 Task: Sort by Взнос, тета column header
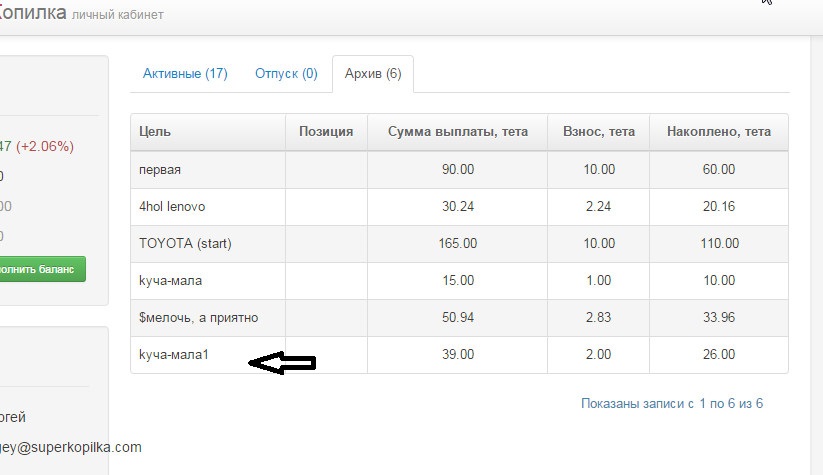(599, 131)
